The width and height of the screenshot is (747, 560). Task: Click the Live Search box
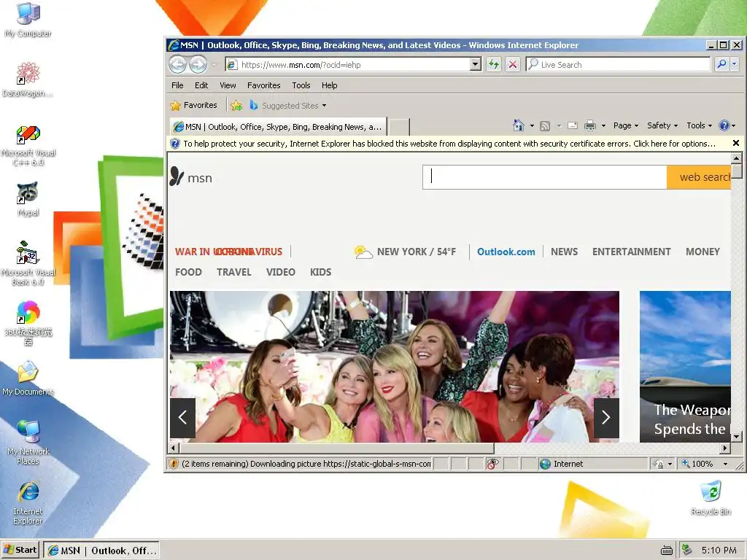click(618, 64)
